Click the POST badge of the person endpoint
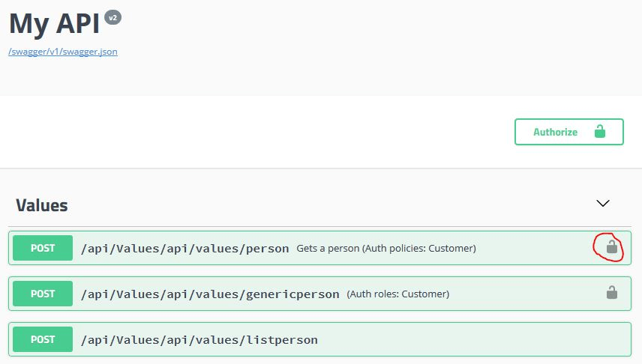642x364 pixels. point(43,248)
